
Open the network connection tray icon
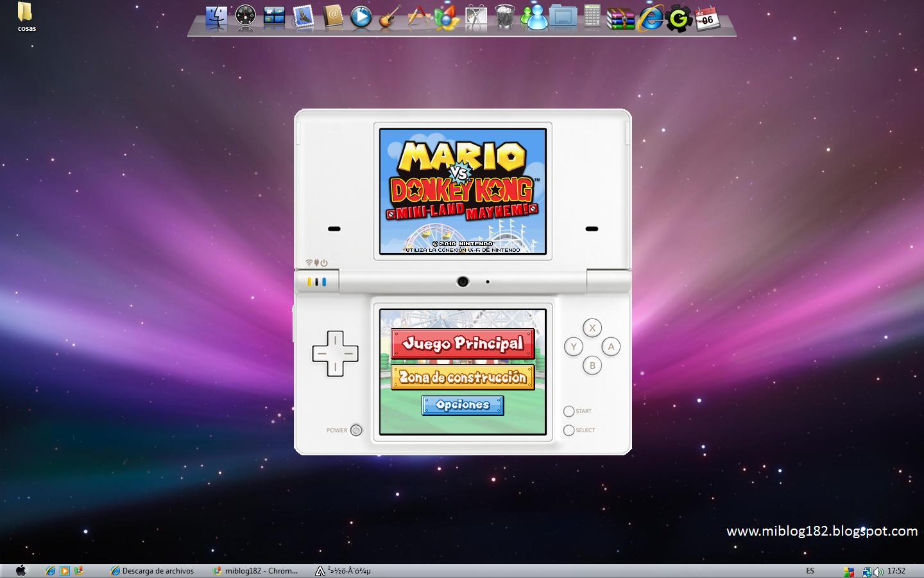tap(867, 572)
